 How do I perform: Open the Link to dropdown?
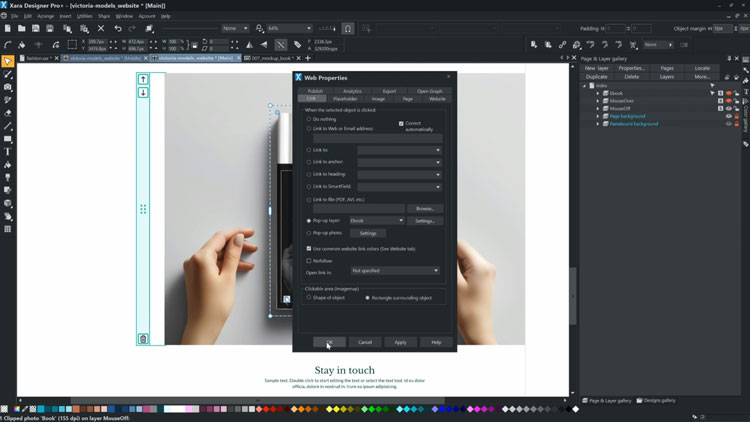399,150
